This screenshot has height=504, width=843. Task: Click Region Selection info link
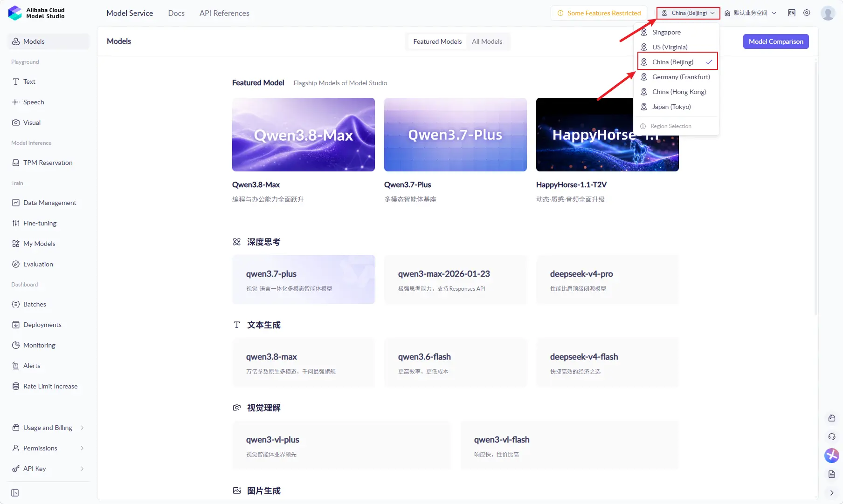click(x=666, y=126)
